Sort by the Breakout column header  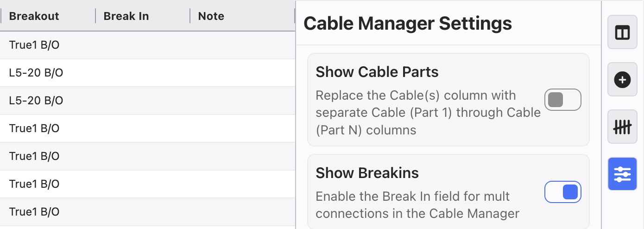coord(34,16)
